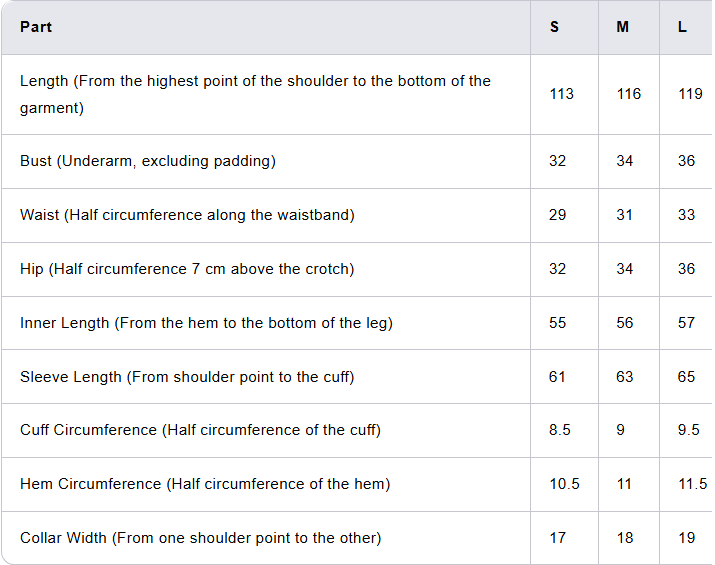The height and width of the screenshot is (565, 715).
Task: Click the Sleeve Length row label
Action: coord(187,377)
